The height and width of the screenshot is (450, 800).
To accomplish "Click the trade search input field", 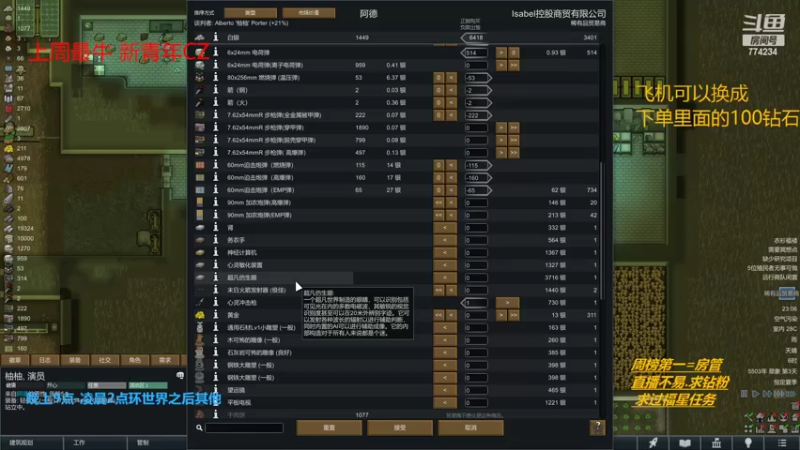I will point(244,428).
